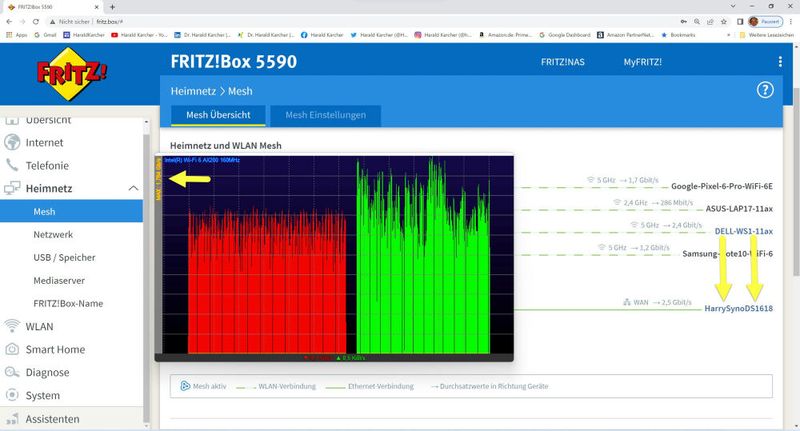Click the zoom magnifier icon in address bar
The width and height of the screenshot is (800, 431).
click(697, 21)
